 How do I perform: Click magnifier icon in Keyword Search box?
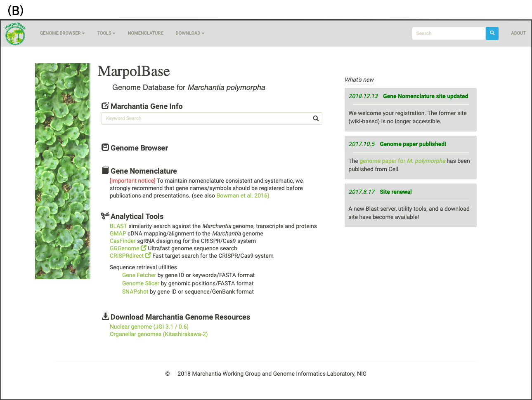coord(316,118)
